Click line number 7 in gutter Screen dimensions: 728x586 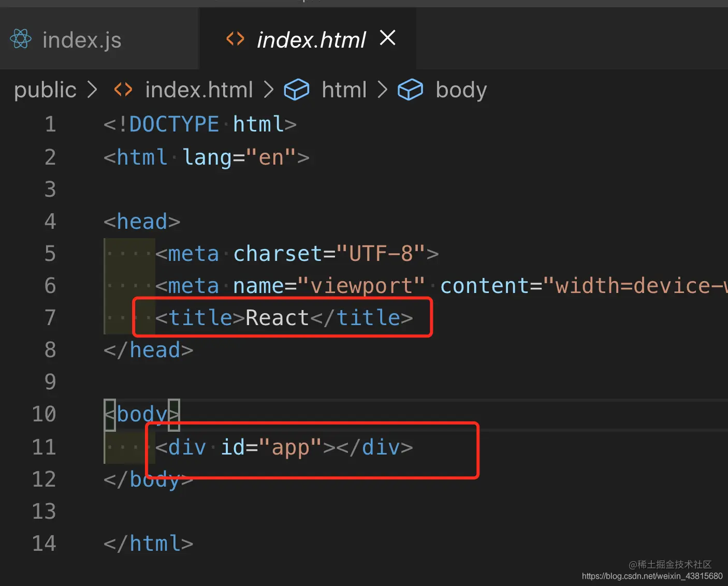click(x=50, y=318)
